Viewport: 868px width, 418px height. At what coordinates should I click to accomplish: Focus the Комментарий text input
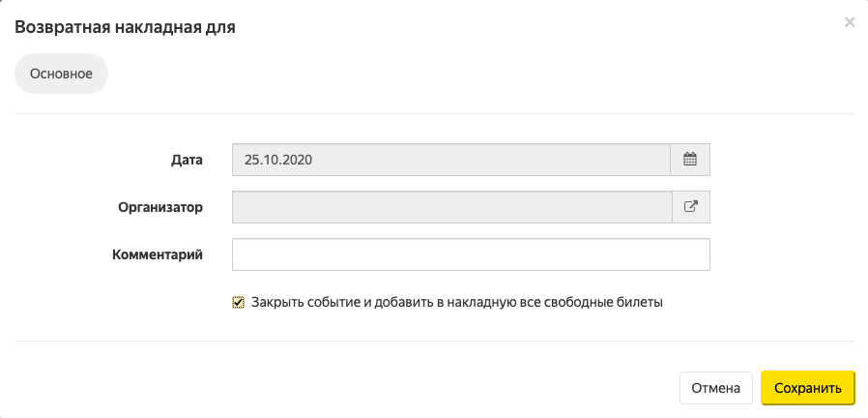471,254
